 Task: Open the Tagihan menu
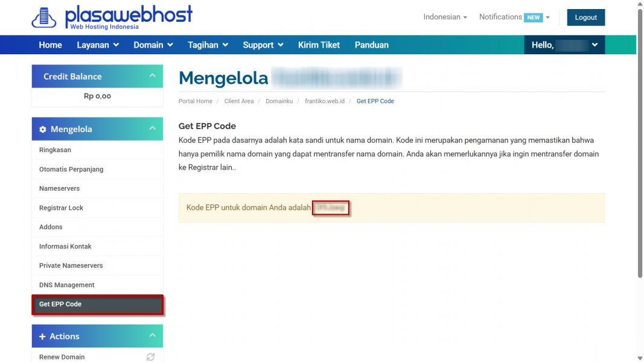(x=208, y=45)
